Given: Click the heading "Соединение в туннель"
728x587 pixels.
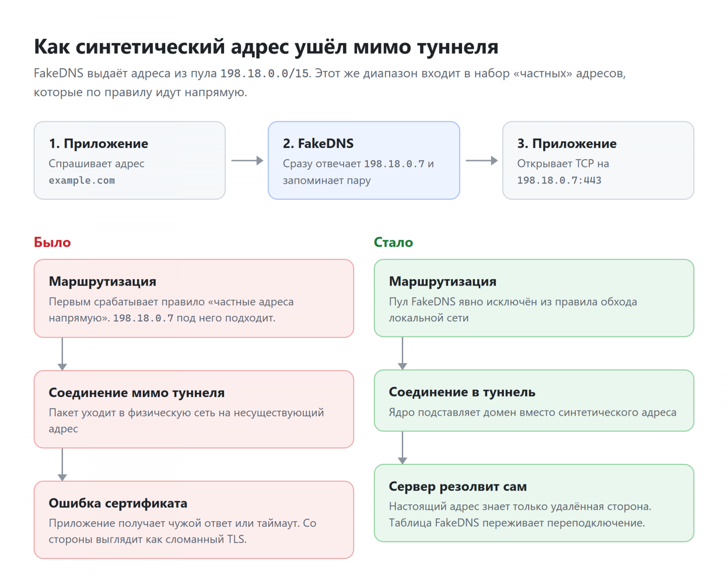Looking at the screenshot, I should tap(462, 392).
